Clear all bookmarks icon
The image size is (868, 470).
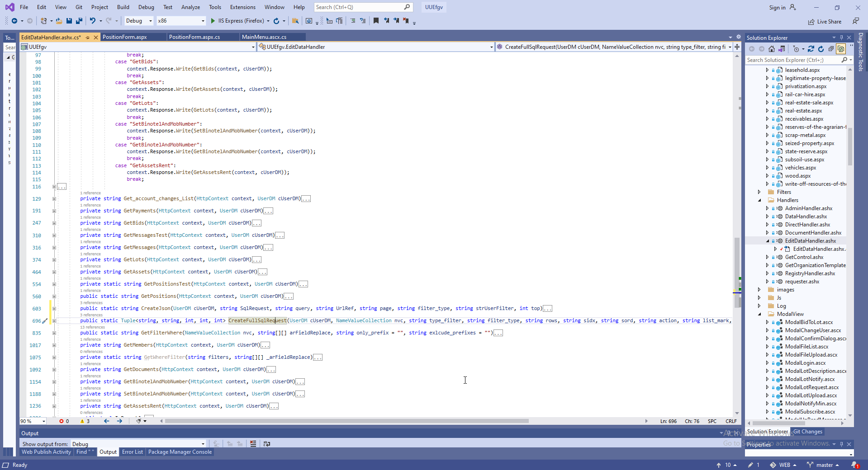(x=406, y=21)
